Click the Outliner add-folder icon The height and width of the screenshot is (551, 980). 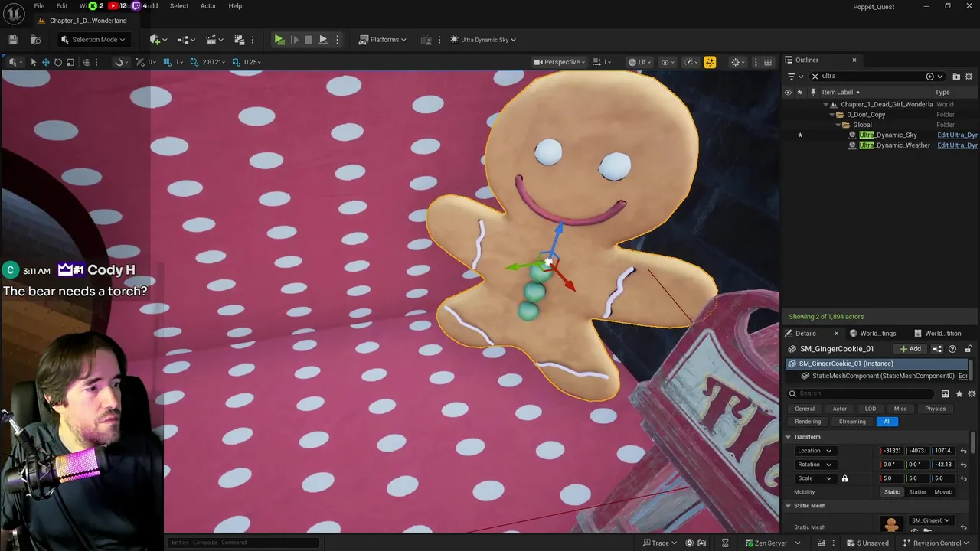956,77
